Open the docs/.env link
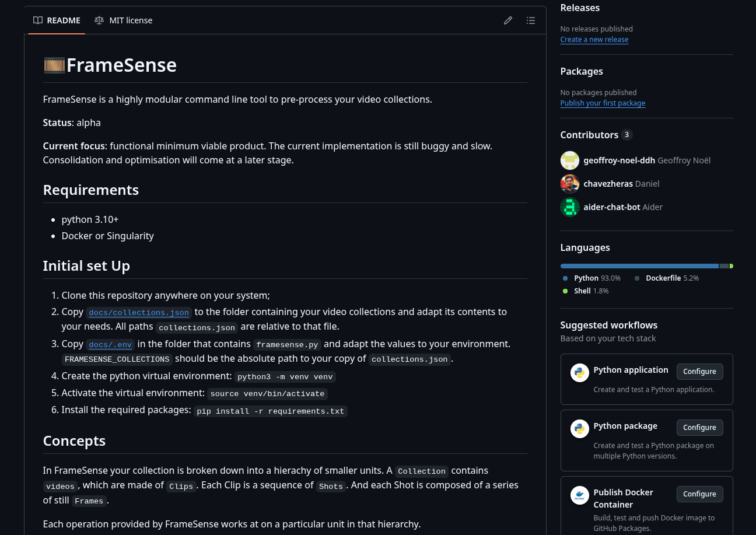Viewport: 756px width, 535px height. pos(110,345)
